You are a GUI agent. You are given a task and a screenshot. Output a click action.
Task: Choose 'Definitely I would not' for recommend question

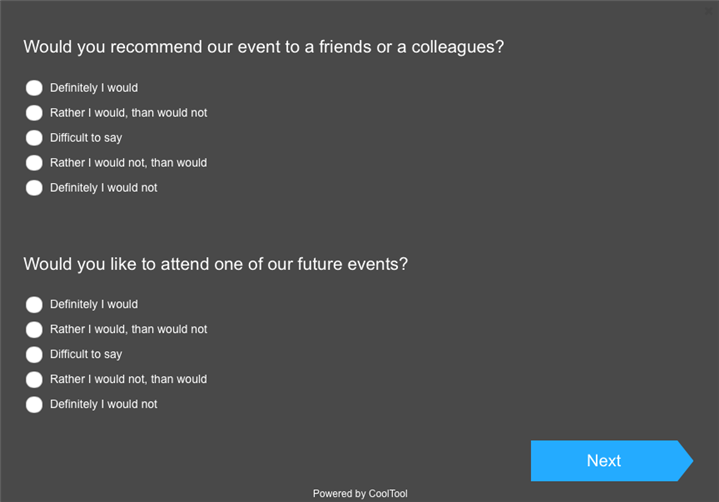(34, 188)
